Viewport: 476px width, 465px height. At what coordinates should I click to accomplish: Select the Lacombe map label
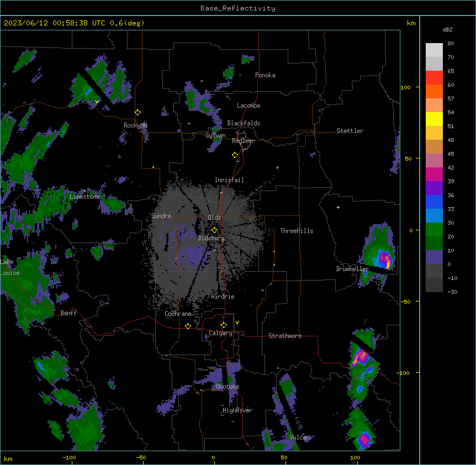pyautogui.click(x=248, y=105)
